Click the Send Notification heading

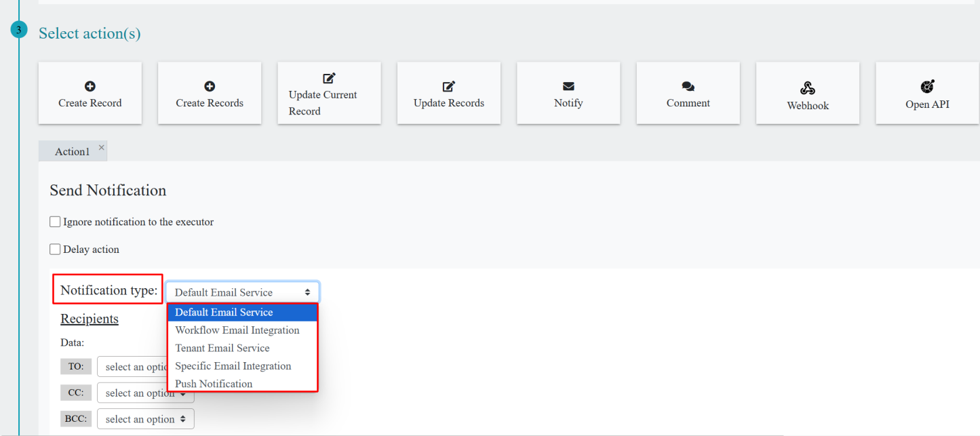[108, 191]
